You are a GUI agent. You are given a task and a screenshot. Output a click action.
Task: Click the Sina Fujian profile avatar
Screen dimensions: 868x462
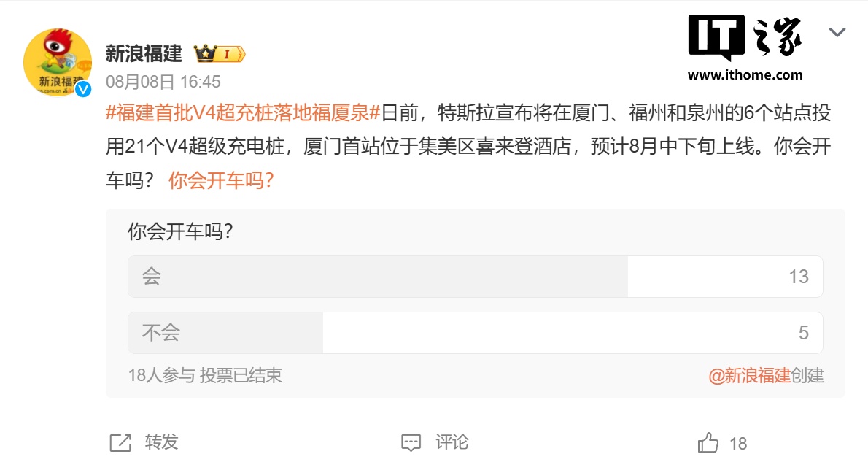coord(58,62)
